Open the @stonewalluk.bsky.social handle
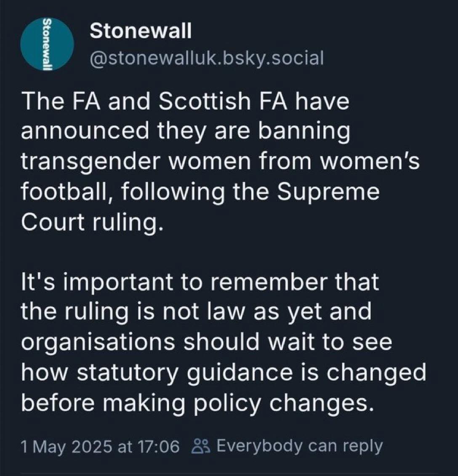 pos(205,58)
